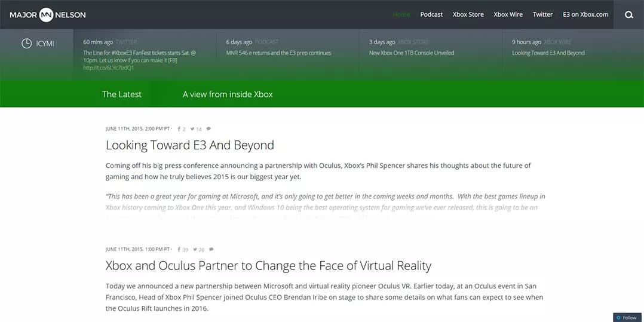644x322 pixels.
Task: Open E3 on Xbox.com link
Action: tap(585, 14)
